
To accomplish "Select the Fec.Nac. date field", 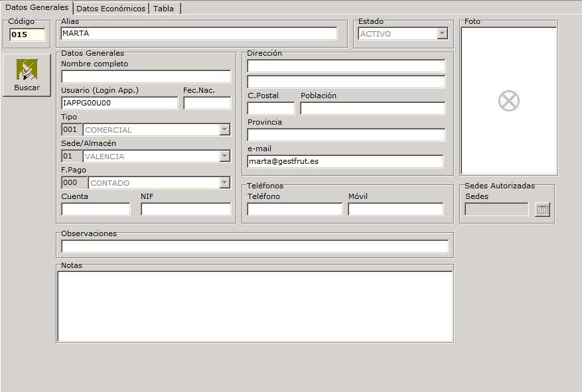I will [207, 103].
